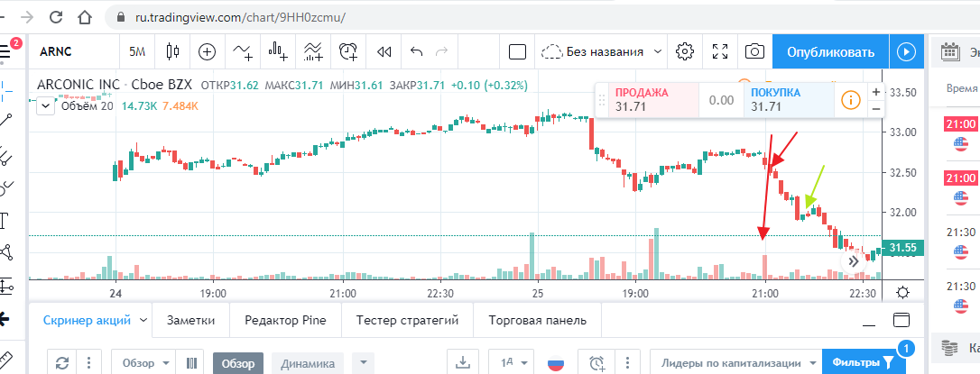Switch to the Редактор Pine tab
980x374 pixels.
click(x=285, y=320)
